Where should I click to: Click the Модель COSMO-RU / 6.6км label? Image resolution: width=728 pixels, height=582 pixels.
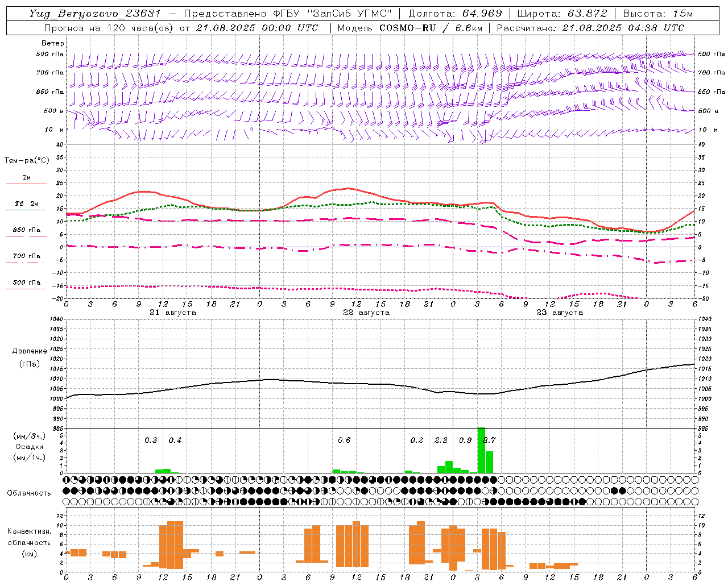coord(410,28)
